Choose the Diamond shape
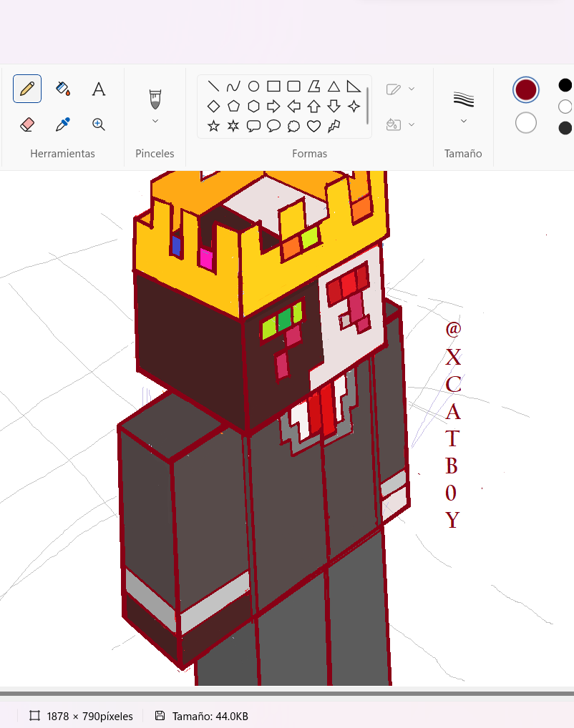 click(x=213, y=107)
